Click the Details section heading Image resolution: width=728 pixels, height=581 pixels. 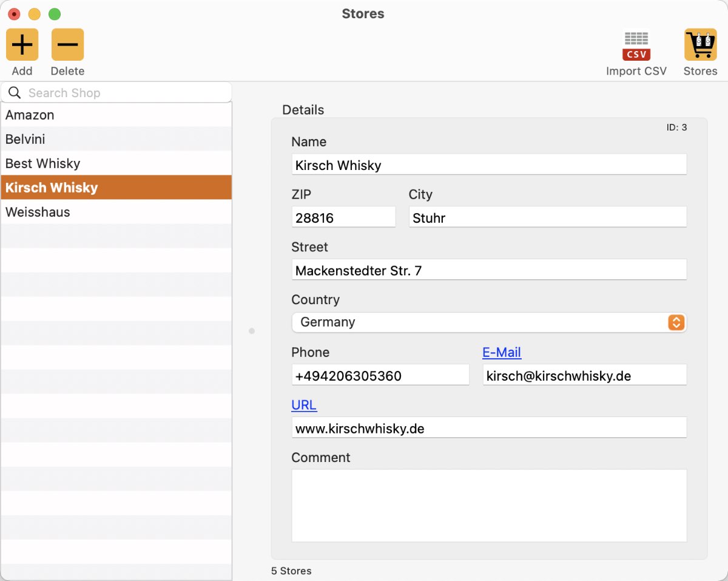tap(303, 110)
